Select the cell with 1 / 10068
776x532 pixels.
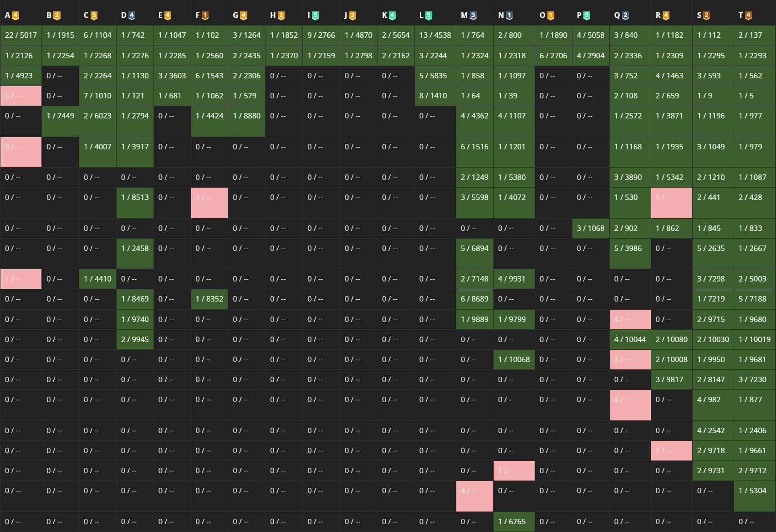(514, 359)
